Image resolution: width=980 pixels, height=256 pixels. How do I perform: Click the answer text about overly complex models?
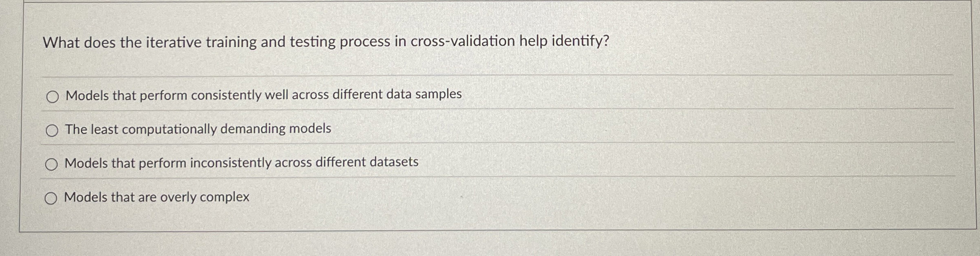pos(157,197)
